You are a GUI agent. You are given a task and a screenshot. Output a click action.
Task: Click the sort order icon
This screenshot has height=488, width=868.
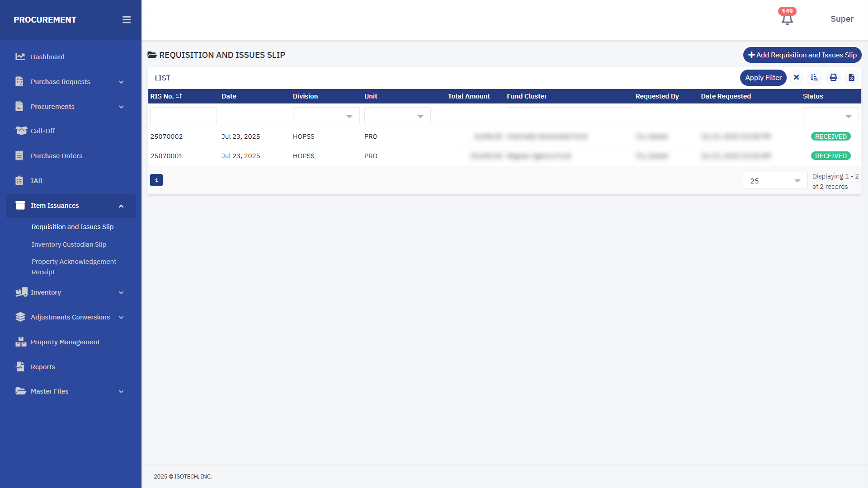pos(814,78)
